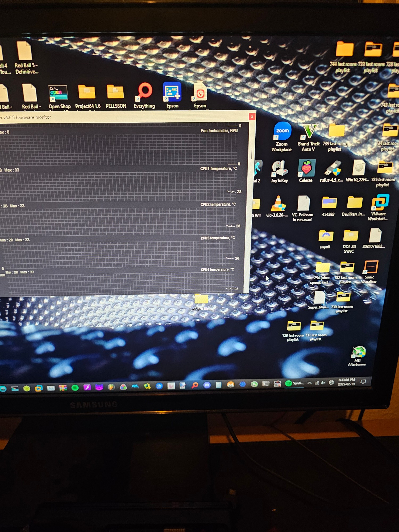
Task: Open the taskbar clock and date
Action: 347,382
